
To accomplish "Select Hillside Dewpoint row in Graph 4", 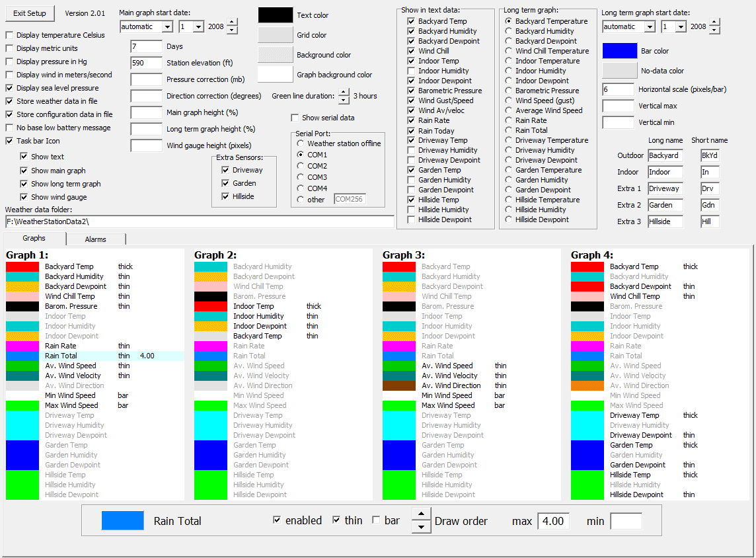I will 659,495.
